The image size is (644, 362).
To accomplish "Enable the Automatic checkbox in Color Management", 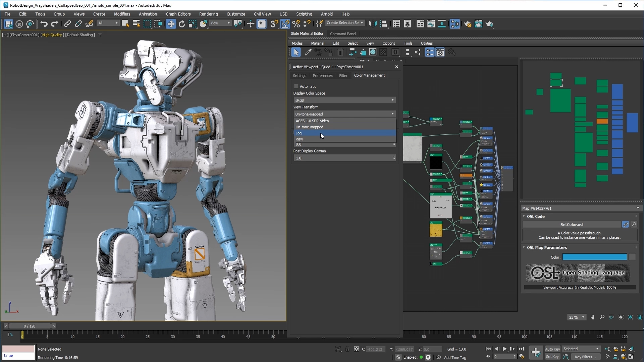I will coord(296,86).
